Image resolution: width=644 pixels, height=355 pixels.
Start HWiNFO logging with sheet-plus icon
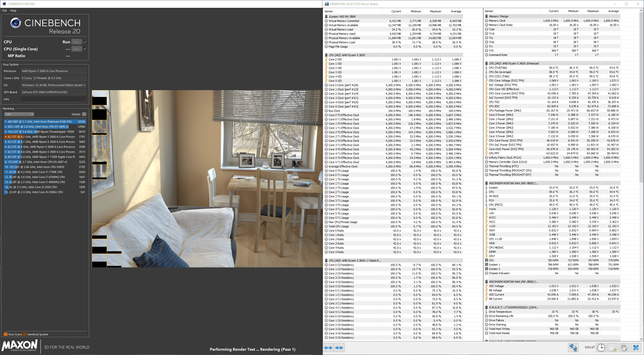(x=613, y=348)
